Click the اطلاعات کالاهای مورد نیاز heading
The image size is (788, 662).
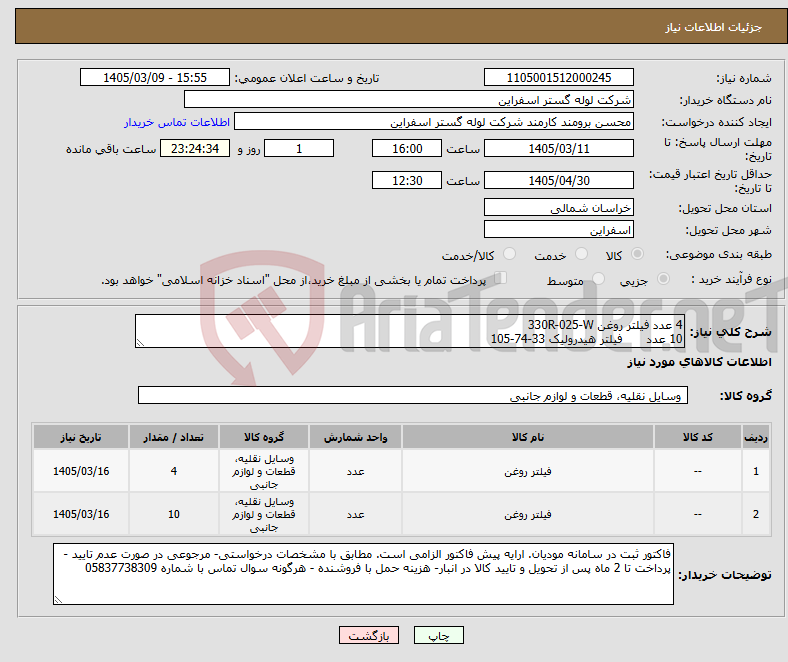click(x=699, y=362)
